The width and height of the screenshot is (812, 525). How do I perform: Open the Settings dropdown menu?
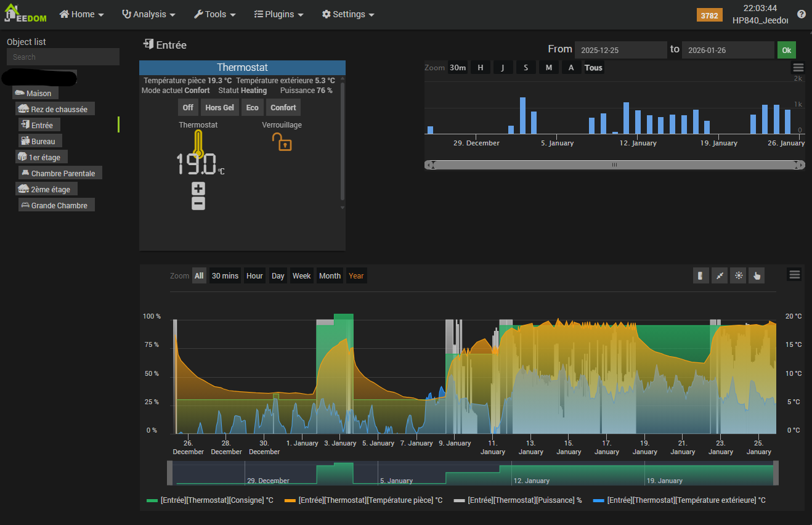pyautogui.click(x=348, y=14)
